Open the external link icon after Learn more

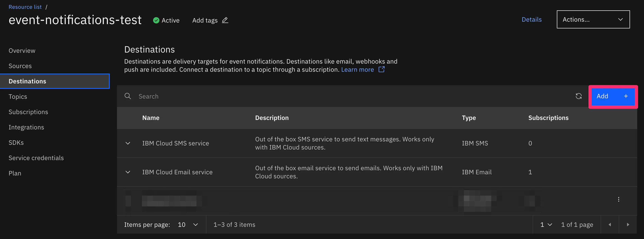tap(382, 69)
